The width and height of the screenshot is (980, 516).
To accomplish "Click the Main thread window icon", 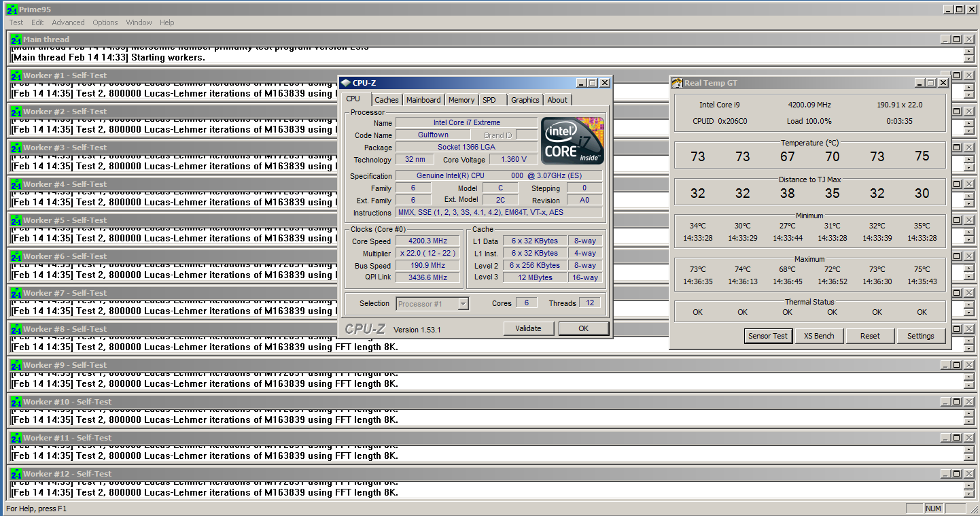I will [x=16, y=39].
